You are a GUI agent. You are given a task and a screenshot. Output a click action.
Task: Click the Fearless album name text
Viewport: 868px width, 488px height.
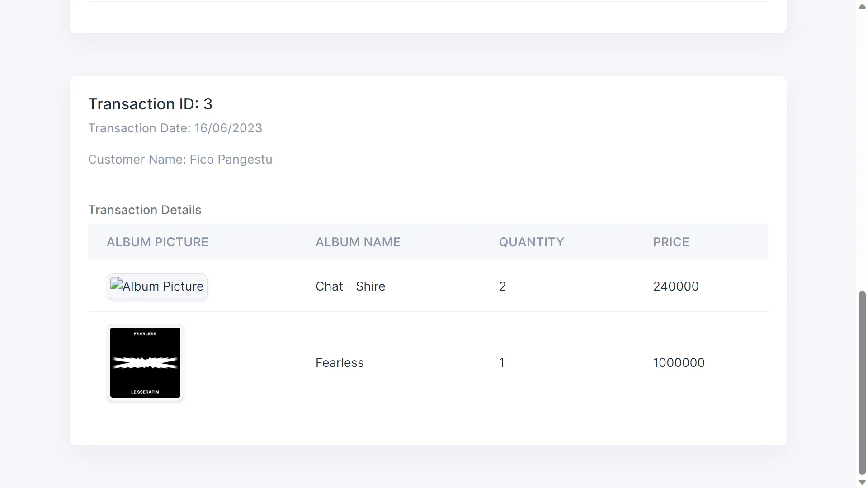[x=340, y=363]
